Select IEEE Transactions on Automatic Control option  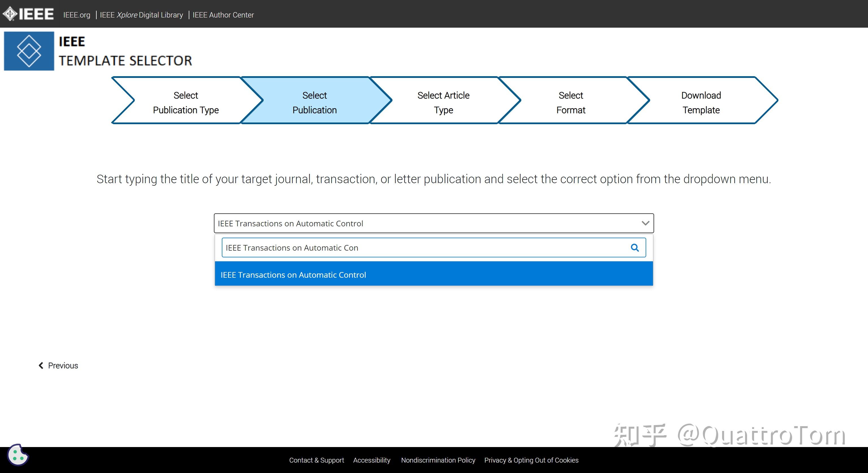pyautogui.click(x=434, y=274)
